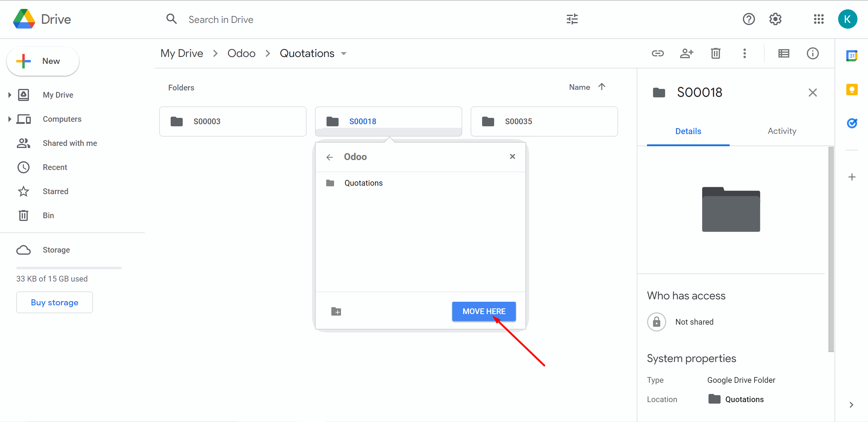Image resolution: width=868 pixels, height=422 pixels.
Task: Select folder S00003
Action: pyautogui.click(x=232, y=121)
